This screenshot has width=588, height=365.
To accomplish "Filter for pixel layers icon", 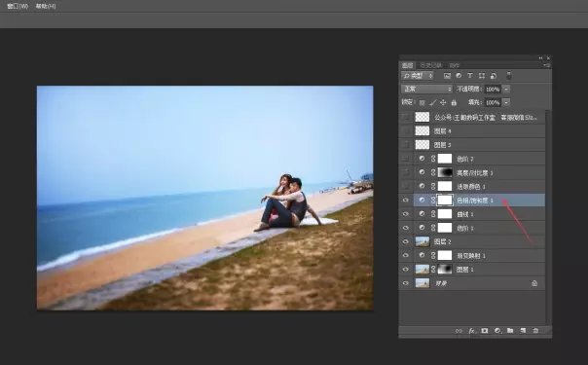I will (447, 76).
